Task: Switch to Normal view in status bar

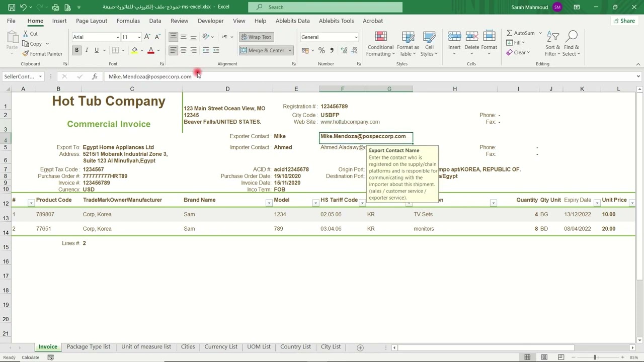Action: pyautogui.click(x=527, y=357)
